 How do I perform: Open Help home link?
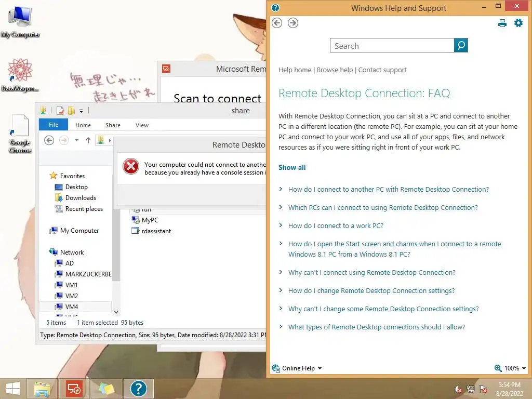295,70
